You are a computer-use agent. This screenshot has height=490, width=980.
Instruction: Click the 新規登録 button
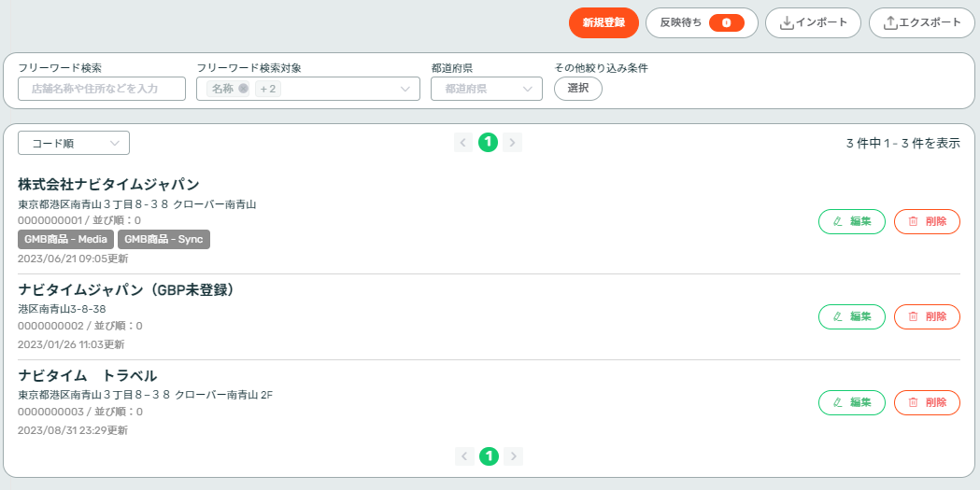[x=604, y=23]
